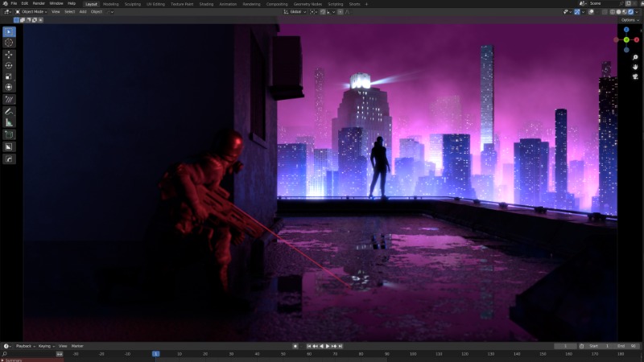The width and height of the screenshot is (644, 362).
Task: Choose the Rotate tool
Action: coord(9,65)
